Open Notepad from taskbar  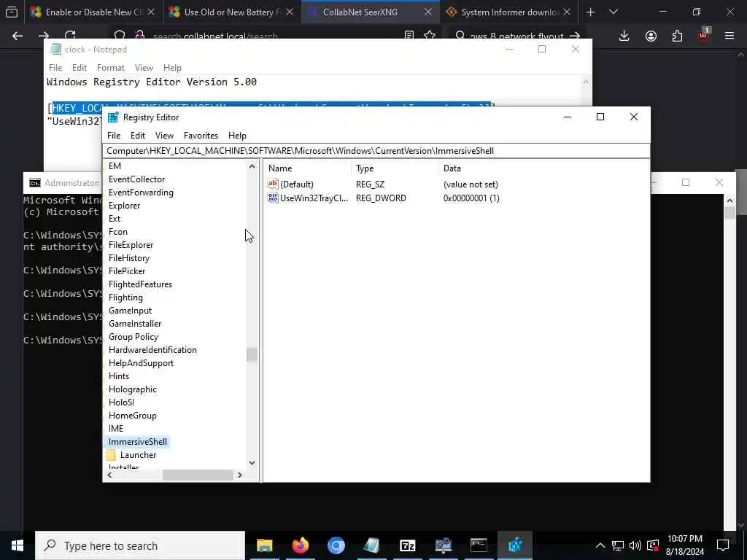pyautogui.click(x=371, y=545)
